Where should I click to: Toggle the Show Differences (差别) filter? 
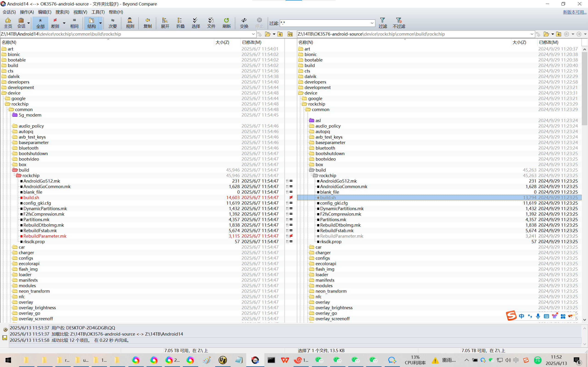coord(55,23)
